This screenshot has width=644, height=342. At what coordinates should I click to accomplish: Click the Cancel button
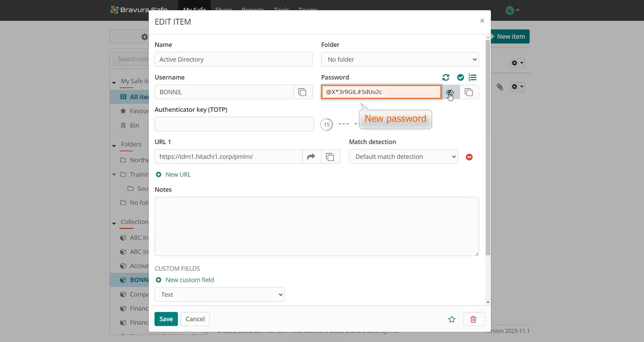point(195,319)
